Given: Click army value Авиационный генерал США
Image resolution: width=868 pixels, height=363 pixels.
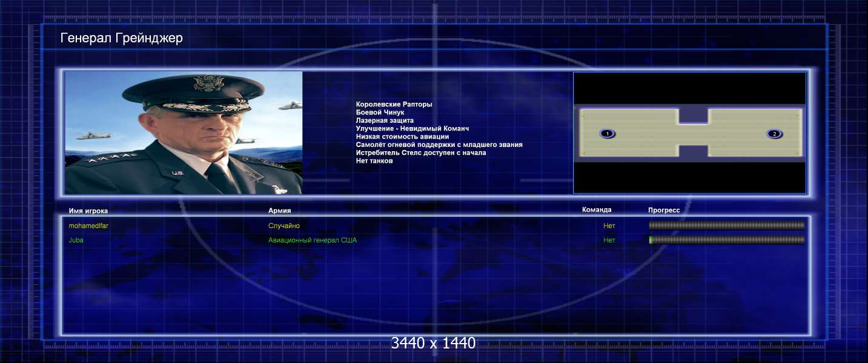Looking at the screenshot, I should click(313, 240).
